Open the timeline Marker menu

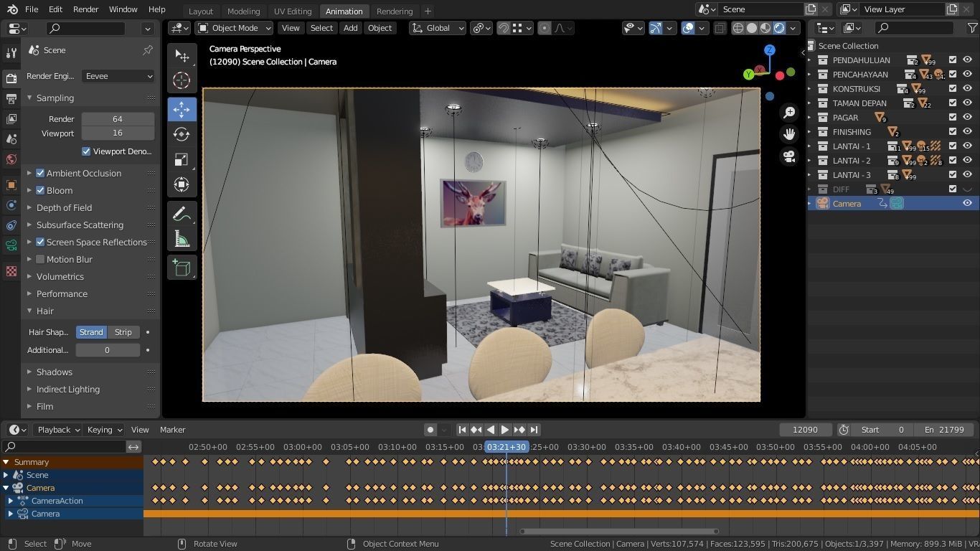(172, 430)
